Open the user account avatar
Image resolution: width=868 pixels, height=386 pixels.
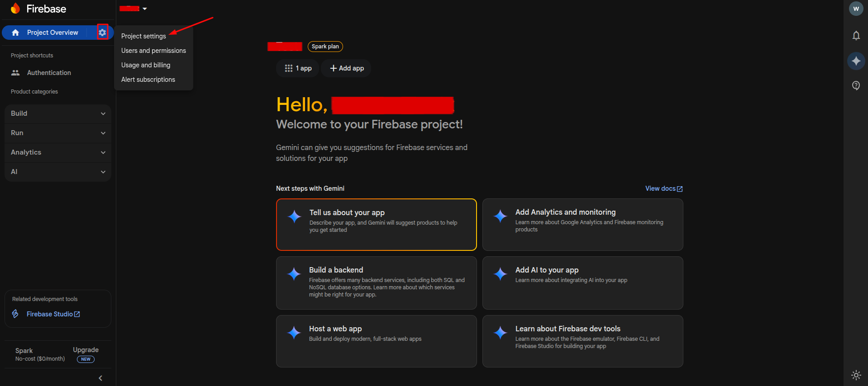(856, 9)
